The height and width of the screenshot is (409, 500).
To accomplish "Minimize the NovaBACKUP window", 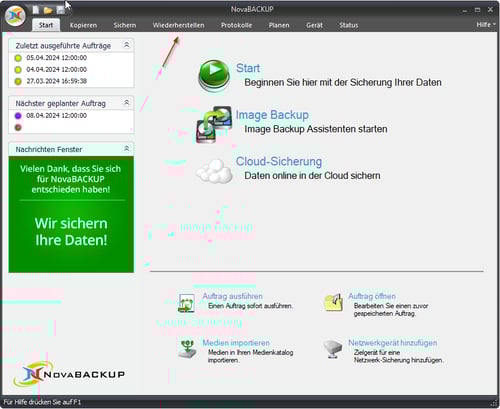I will click(465, 10).
